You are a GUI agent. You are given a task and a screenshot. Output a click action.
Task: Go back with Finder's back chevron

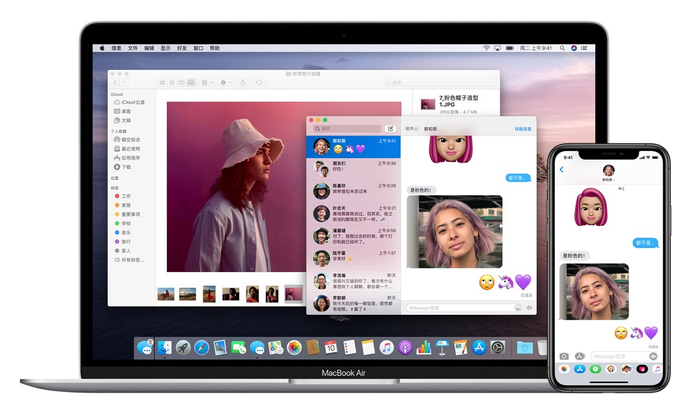tap(115, 83)
